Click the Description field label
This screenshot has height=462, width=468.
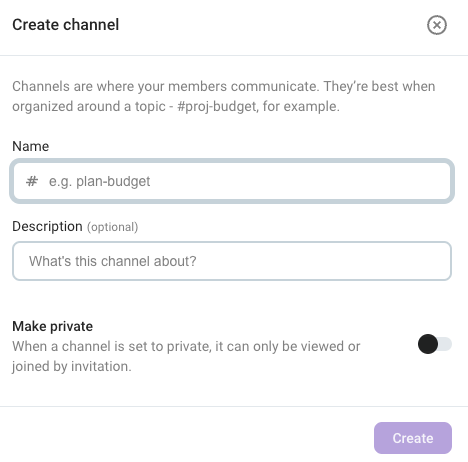click(47, 226)
